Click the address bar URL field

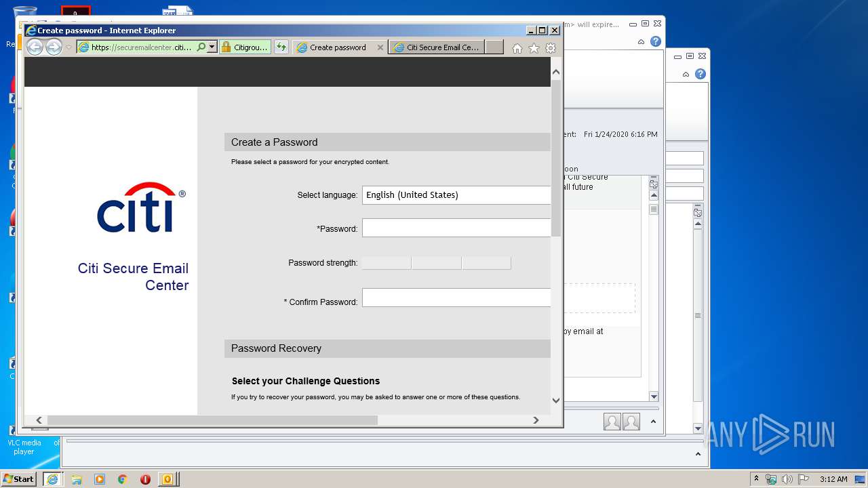coord(142,47)
